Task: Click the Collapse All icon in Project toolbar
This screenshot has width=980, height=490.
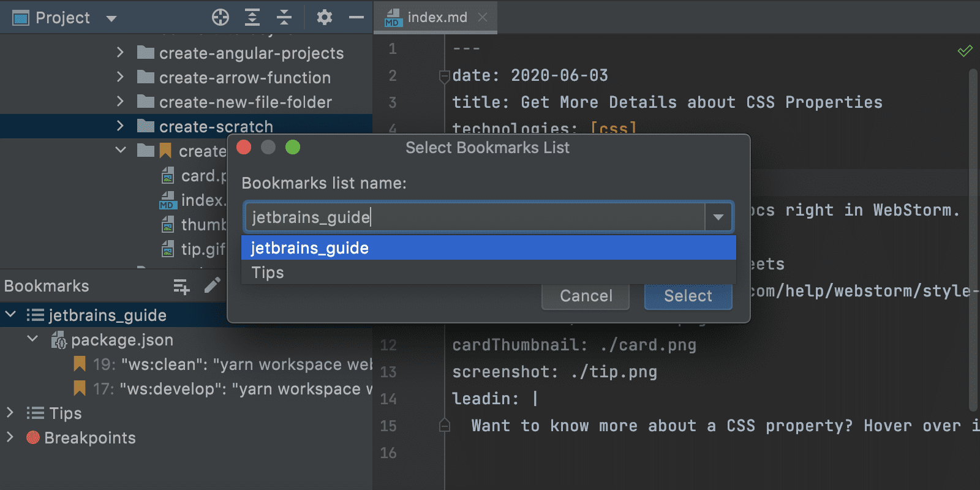Action: coord(284,17)
